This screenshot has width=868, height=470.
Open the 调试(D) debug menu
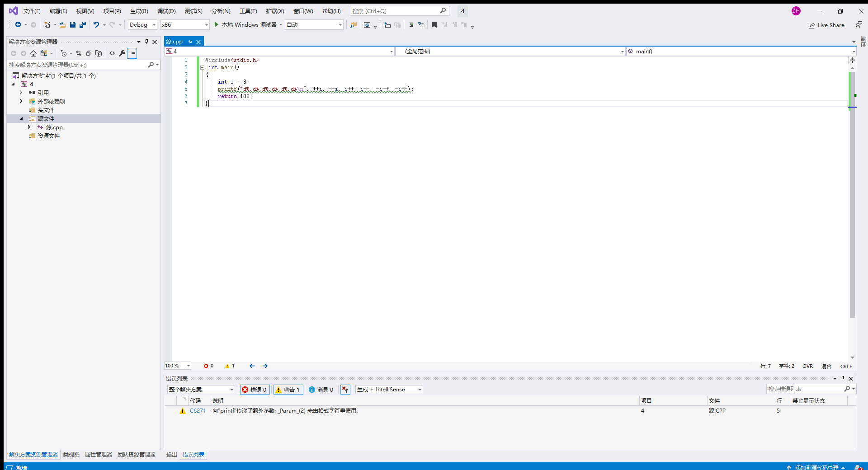click(166, 11)
